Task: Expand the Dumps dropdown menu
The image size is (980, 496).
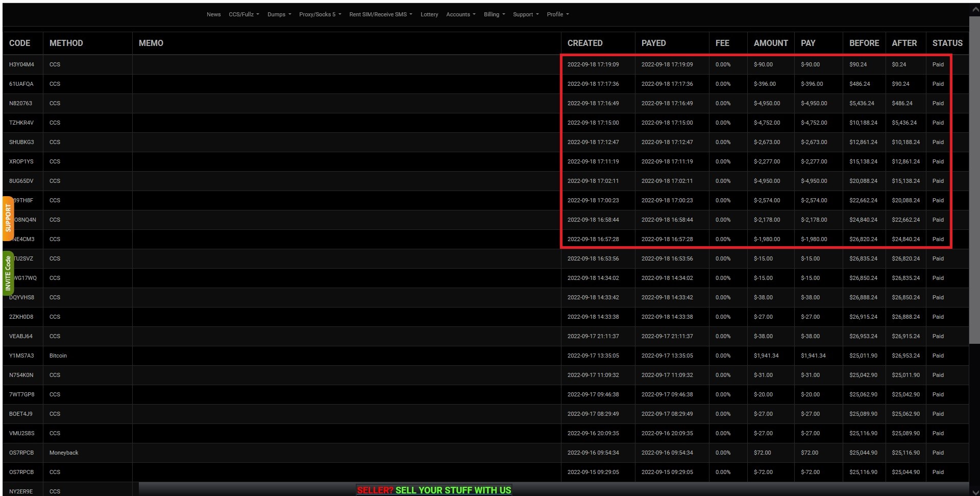Action: pyautogui.click(x=279, y=14)
